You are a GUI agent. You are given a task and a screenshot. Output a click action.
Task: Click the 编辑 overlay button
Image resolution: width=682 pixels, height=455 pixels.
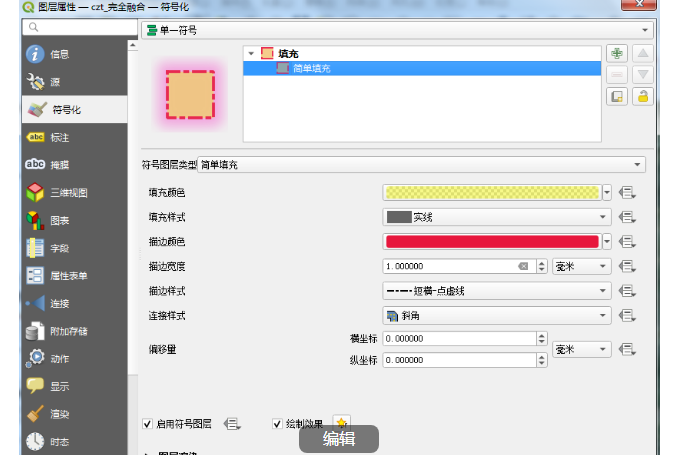[339, 438]
